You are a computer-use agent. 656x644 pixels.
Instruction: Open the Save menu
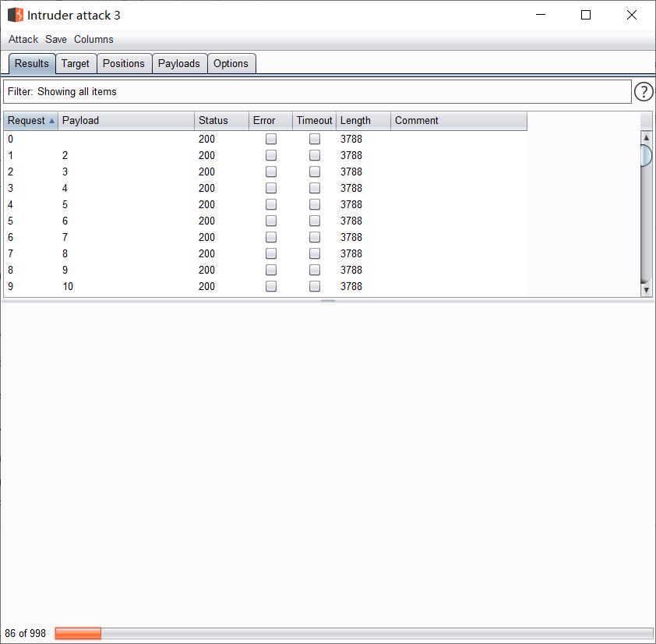(x=56, y=39)
